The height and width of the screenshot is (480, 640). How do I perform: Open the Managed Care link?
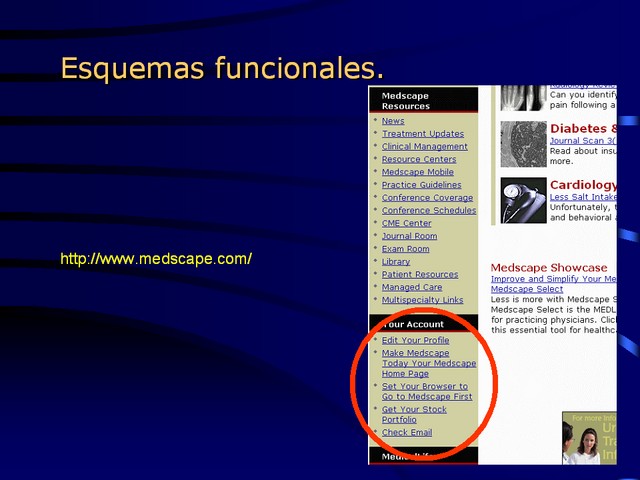click(412, 287)
